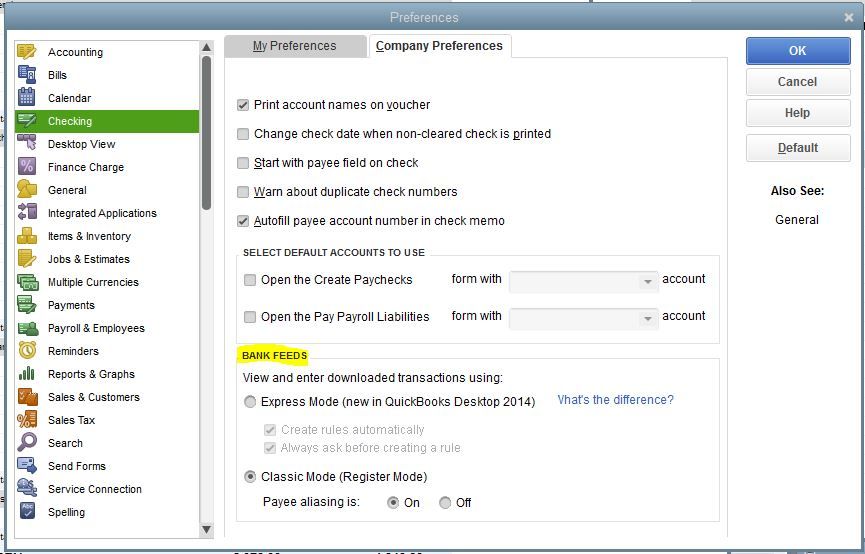Open Payroll & Employees via its icon
The width and height of the screenshot is (865, 554).
click(27, 328)
